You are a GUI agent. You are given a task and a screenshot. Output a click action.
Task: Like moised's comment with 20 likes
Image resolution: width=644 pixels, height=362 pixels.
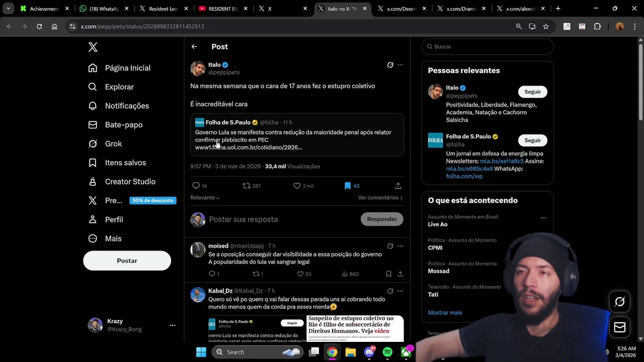pos(304,274)
